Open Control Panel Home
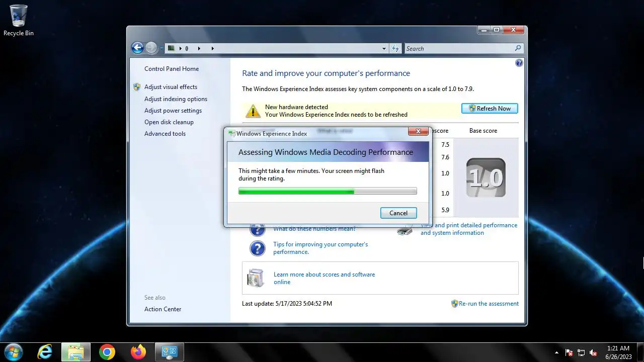Viewport: 644px width, 362px height. [x=172, y=69]
